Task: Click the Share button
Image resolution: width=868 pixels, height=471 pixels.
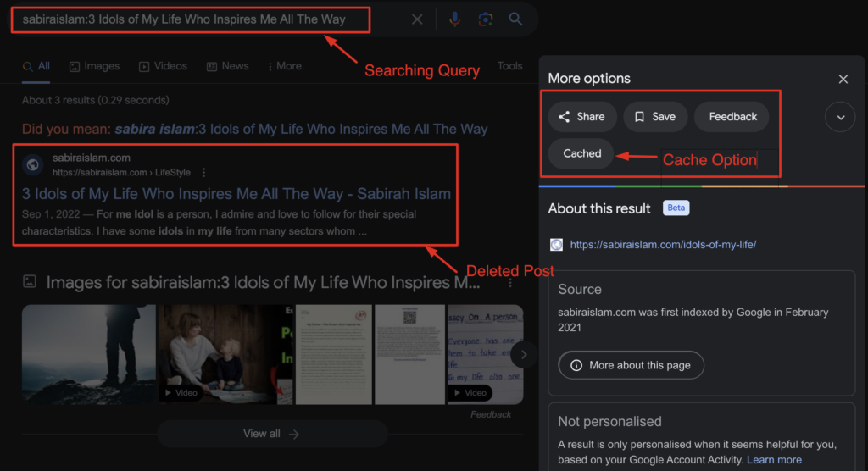Action: click(x=582, y=117)
